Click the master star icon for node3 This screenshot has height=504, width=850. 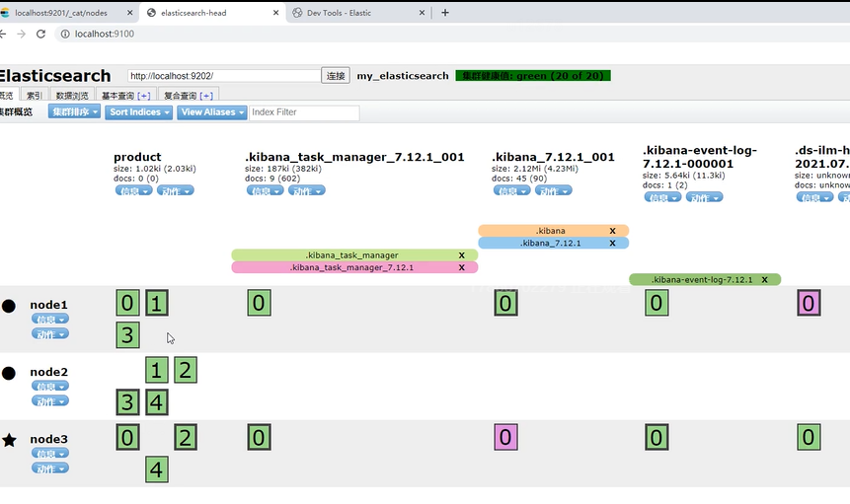pos(9,440)
